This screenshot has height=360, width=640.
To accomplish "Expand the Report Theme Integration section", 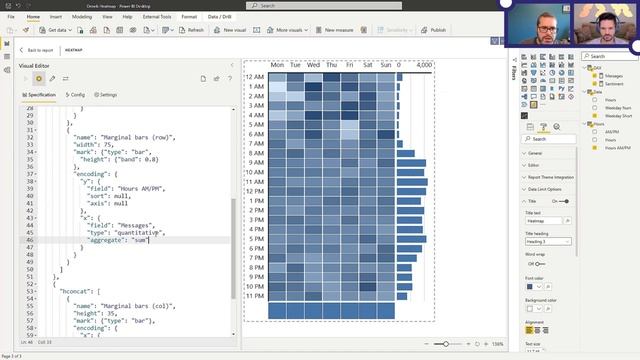I will [548, 177].
